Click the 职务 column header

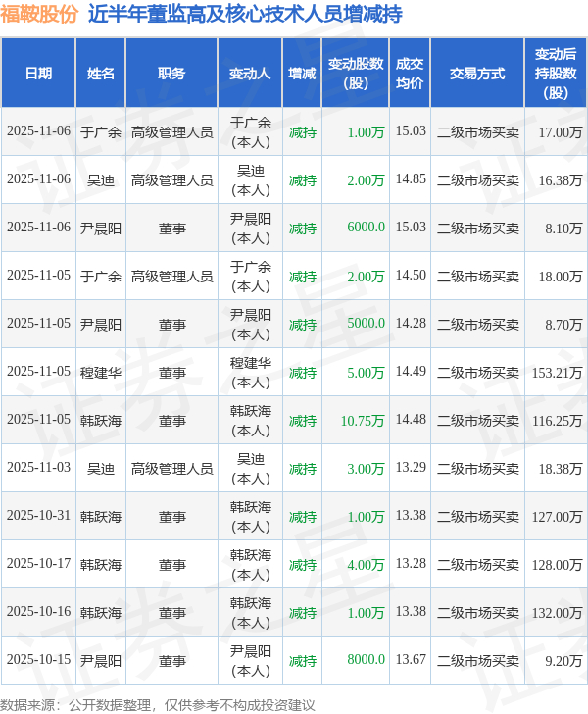point(171,73)
